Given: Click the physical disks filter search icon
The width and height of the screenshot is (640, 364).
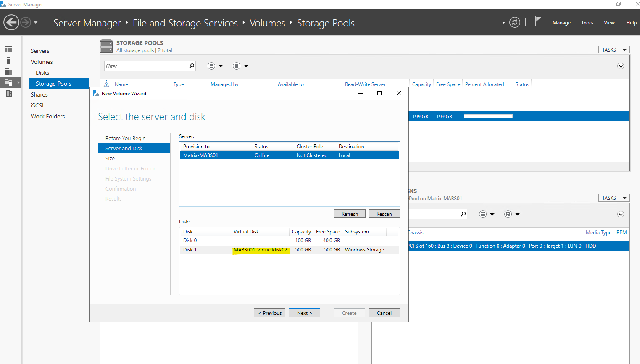Looking at the screenshot, I should click(x=463, y=214).
